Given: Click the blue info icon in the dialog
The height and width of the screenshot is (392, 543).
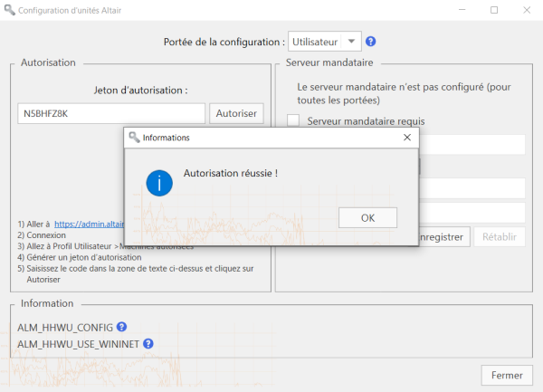Looking at the screenshot, I should coord(159,183).
